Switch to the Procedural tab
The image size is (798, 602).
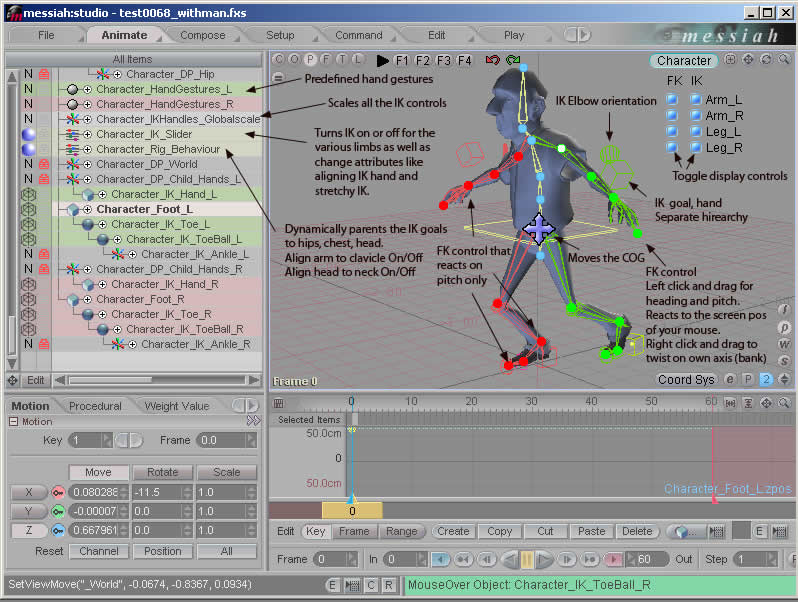(95, 406)
